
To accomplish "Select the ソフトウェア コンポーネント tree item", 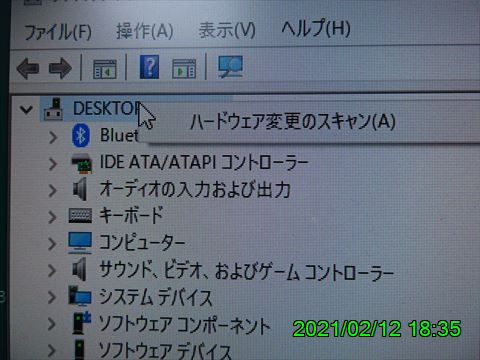I will point(184,325).
